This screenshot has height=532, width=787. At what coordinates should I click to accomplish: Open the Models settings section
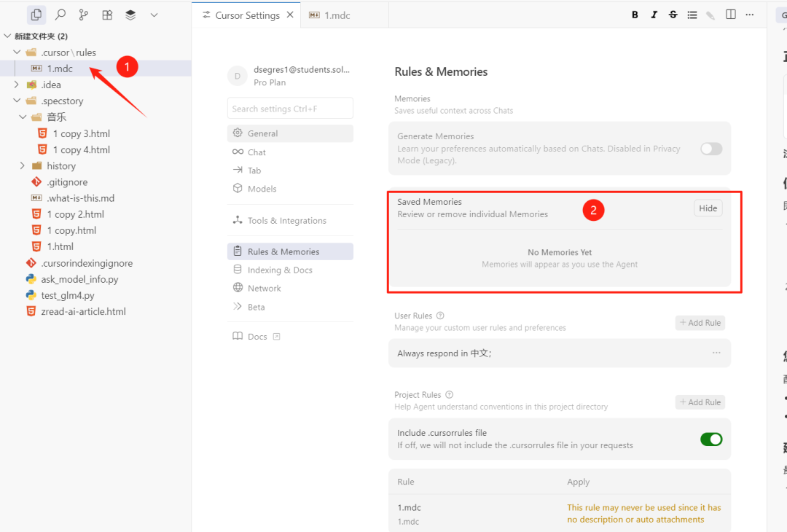tap(262, 189)
